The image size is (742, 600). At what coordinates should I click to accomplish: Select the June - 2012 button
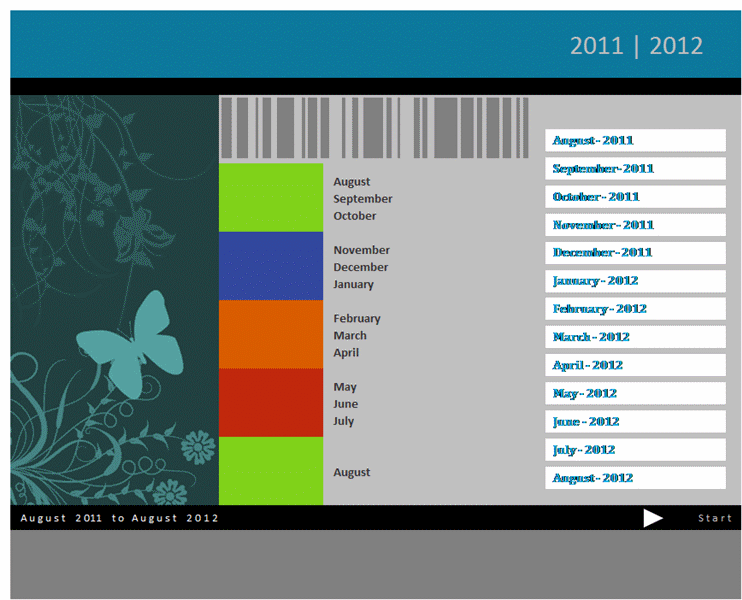coord(635,422)
